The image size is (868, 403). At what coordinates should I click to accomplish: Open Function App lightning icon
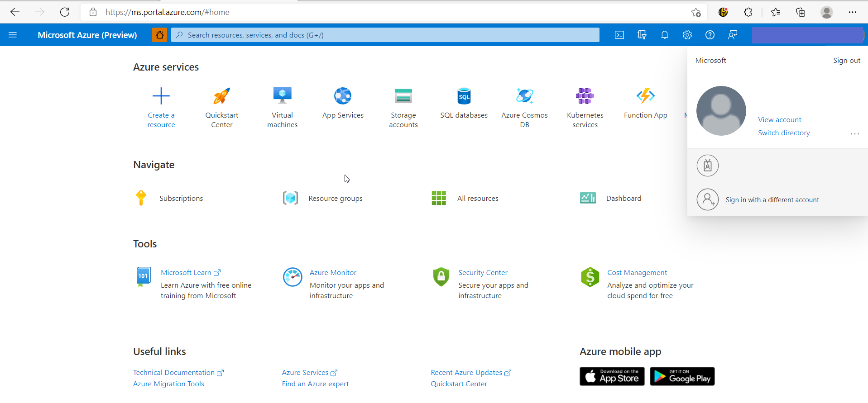coord(646,96)
